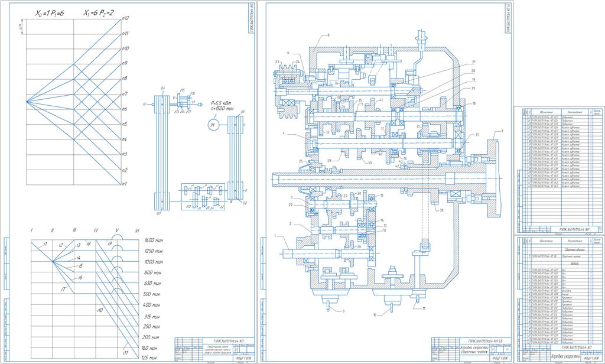Select callout number 23 near the pulley
The image size is (605, 364).
coord(277,62)
